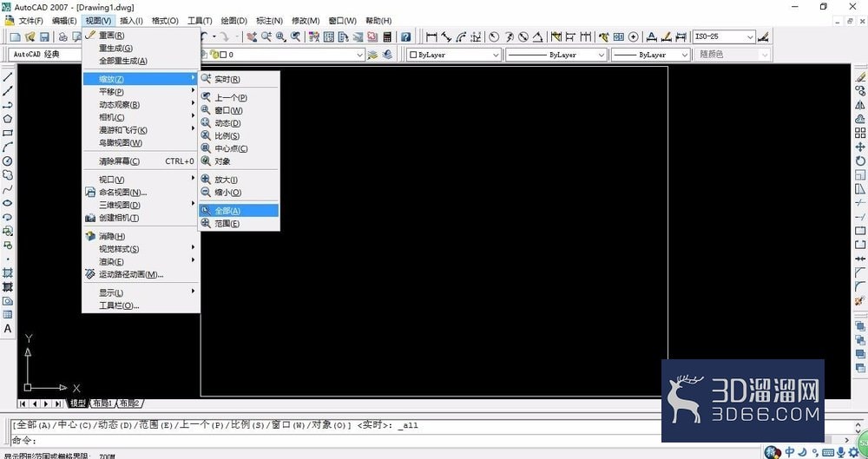The height and width of the screenshot is (459, 868).
Task: Open the ByLayer lineweight dropdown
Action: click(650, 55)
